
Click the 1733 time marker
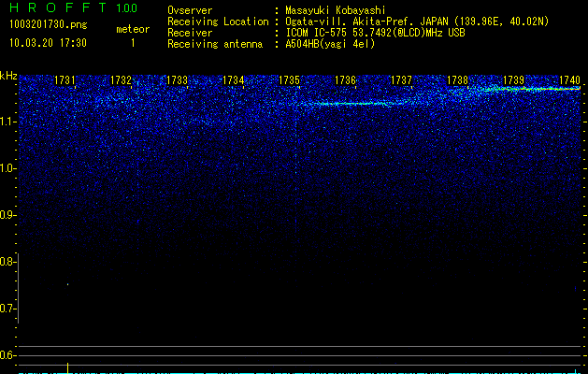pyautogui.click(x=177, y=80)
